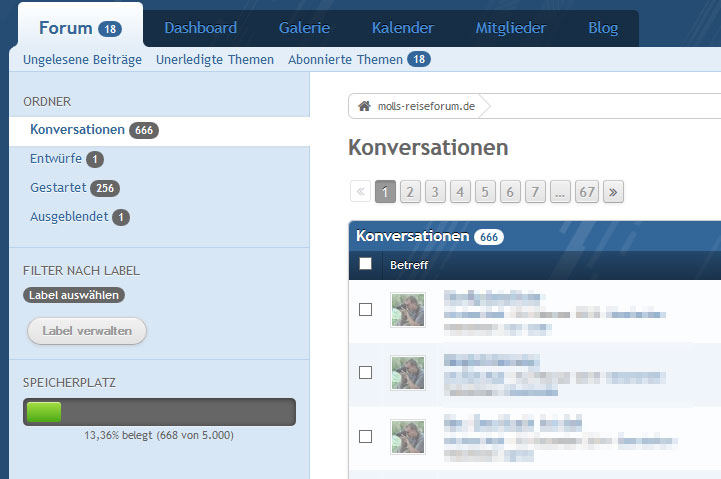Screen dimensions: 721x479
Task: Select the Entwürfe folder
Action: click(56, 159)
